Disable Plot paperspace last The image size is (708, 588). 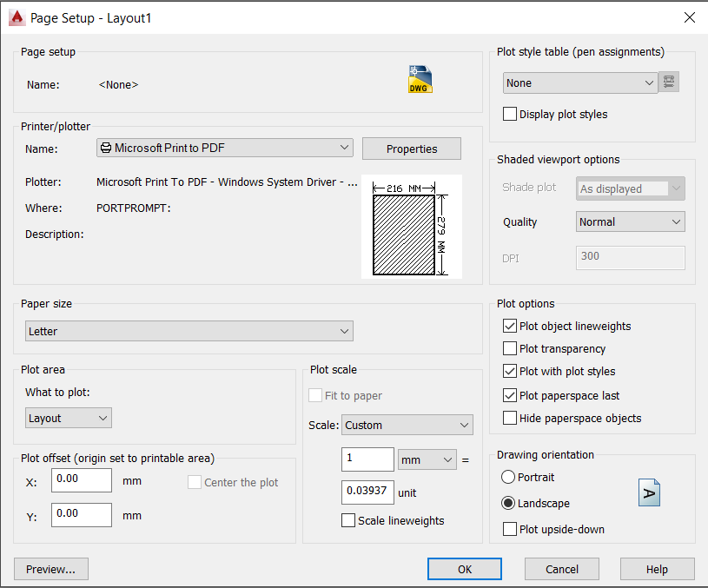click(512, 395)
